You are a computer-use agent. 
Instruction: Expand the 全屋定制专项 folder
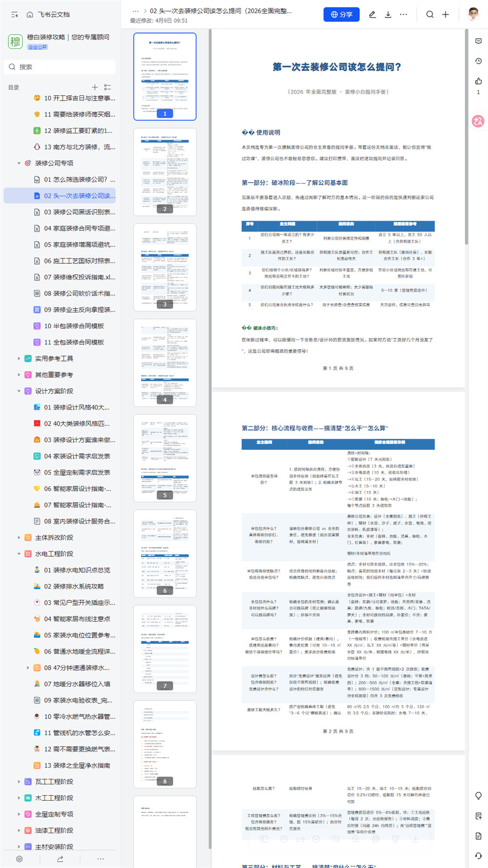(19, 814)
